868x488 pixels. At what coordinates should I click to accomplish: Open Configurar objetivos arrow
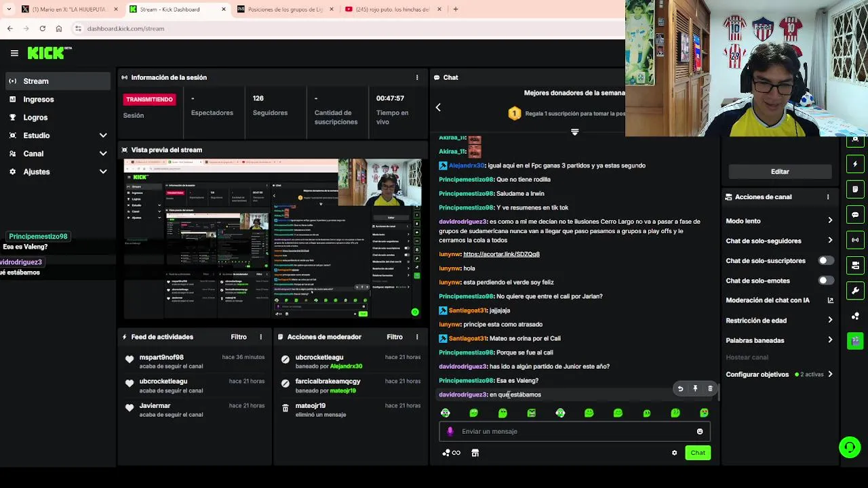click(830, 374)
